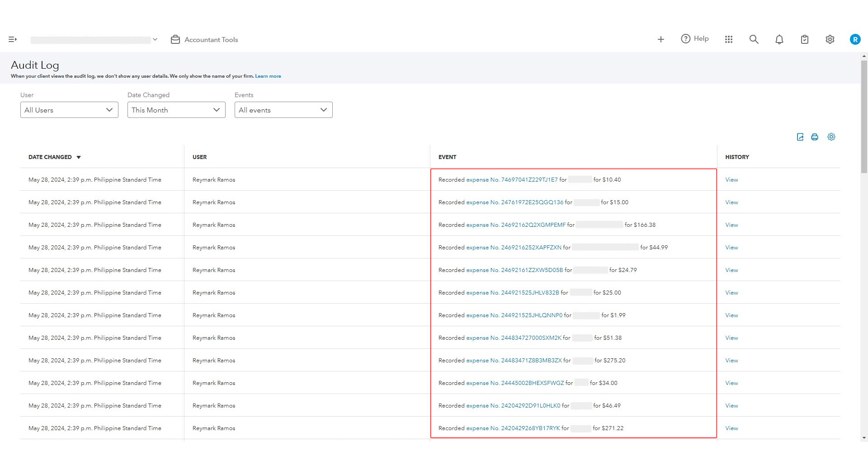View history for the $166.38 expense
The height and width of the screenshot is (469, 868).
coord(731,225)
